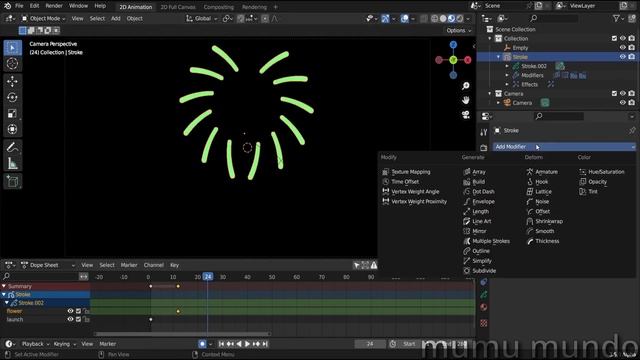The width and height of the screenshot is (640, 360).
Task: Hide the flower layer in dope sheet
Action: [70, 311]
